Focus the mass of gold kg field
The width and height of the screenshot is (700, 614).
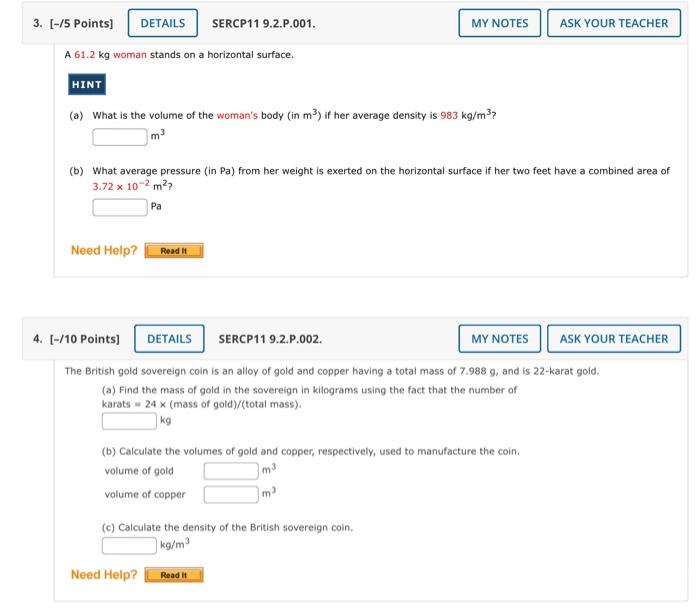pos(129,421)
